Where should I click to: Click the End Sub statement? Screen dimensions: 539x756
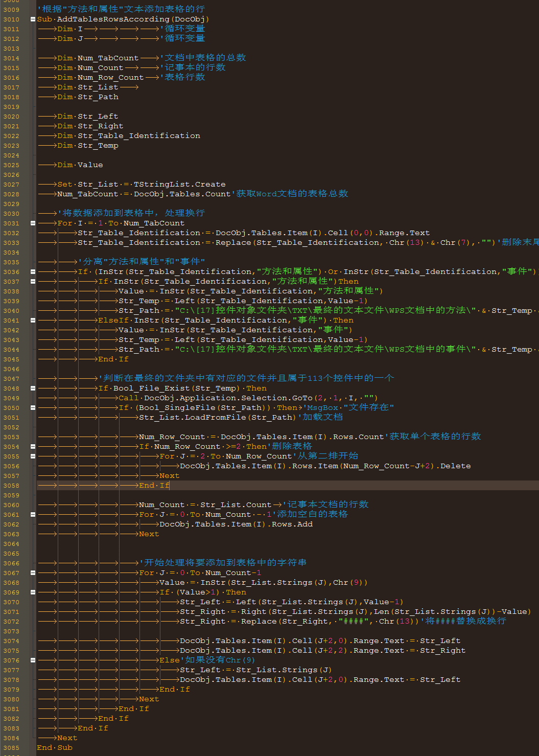[x=55, y=748]
